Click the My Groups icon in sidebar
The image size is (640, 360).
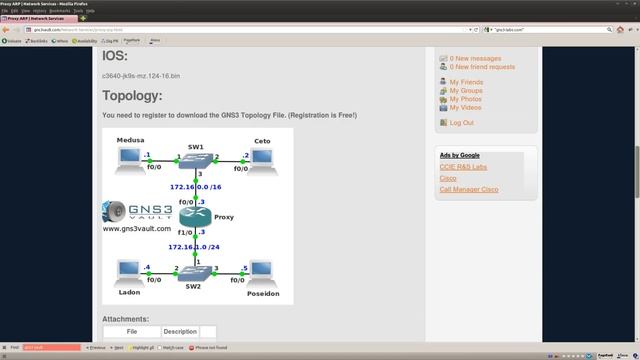pyautogui.click(x=443, y=91)
